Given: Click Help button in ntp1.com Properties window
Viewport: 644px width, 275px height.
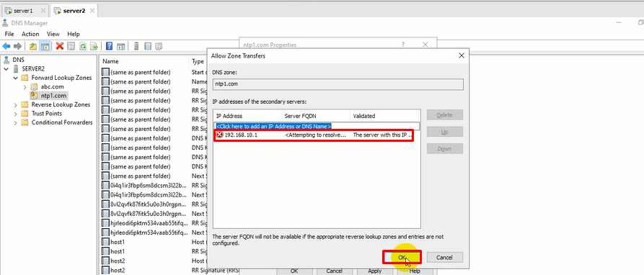Looking at the screenshot, I should pos(415,271).
